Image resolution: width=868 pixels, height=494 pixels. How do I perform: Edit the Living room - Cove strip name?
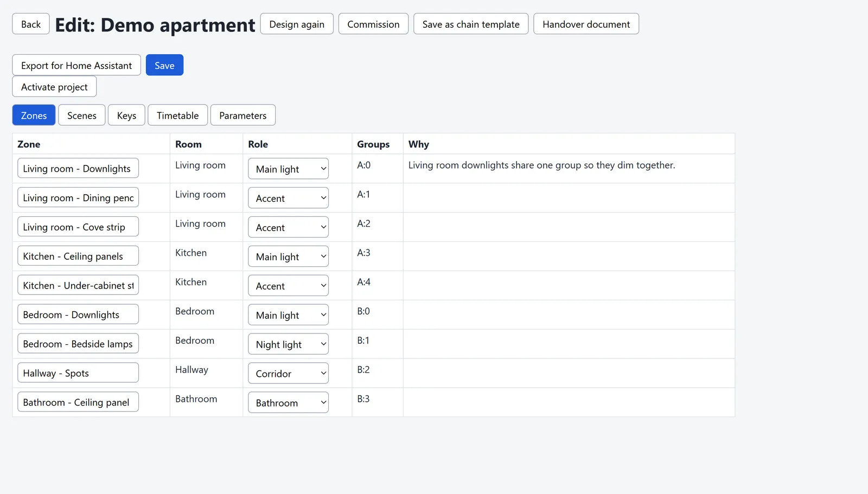coord(78,227)
